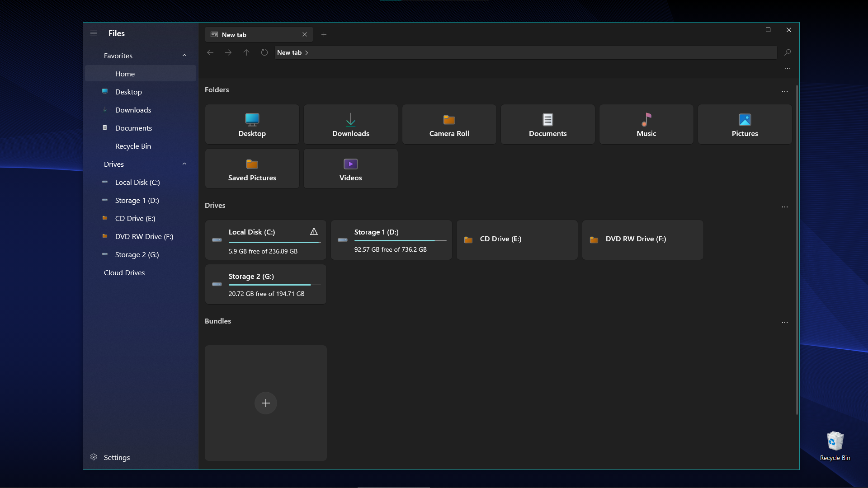The height and width of the screenshot is (488, 868).
Task: Open Settings via the gear icon
Action: [94, 457]
